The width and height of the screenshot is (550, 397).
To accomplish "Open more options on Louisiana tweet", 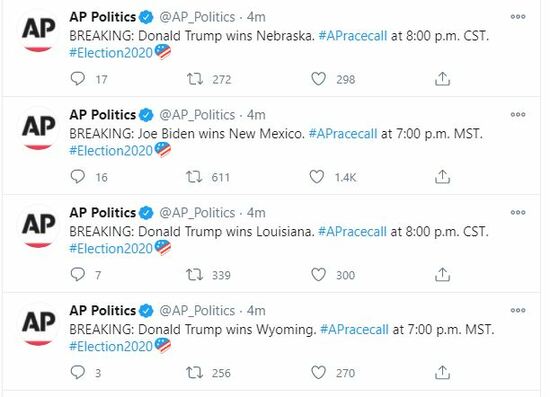I will coord(518,212).
